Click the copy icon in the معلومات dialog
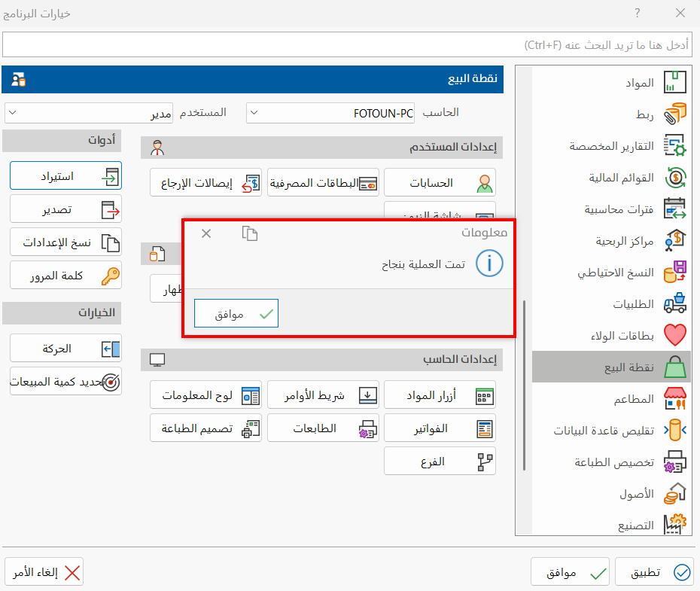 (249, 233)
